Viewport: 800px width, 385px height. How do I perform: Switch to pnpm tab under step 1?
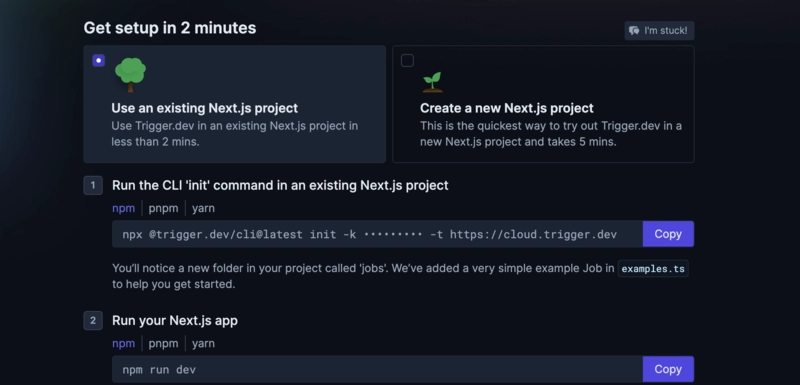point(163,208)
